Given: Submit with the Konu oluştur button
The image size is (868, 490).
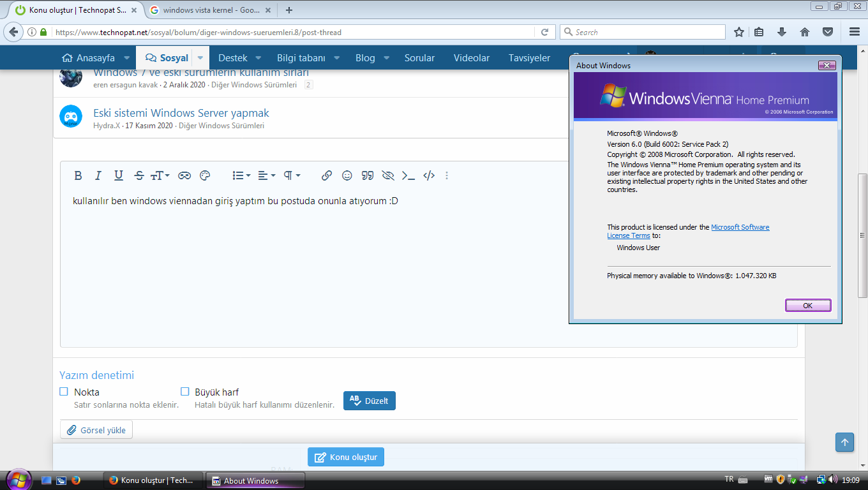Looking at the screenshot, I should click(346, 457).
